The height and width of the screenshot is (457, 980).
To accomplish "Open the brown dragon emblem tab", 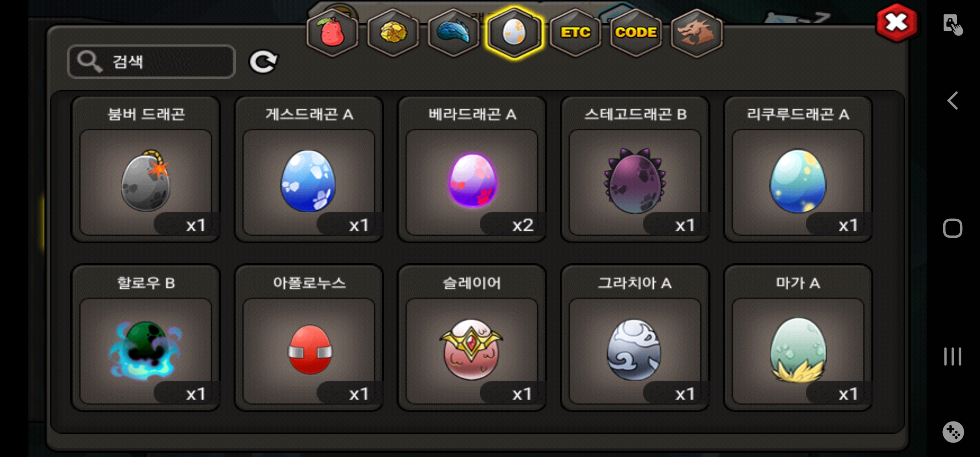I will [x=697, y=33].
